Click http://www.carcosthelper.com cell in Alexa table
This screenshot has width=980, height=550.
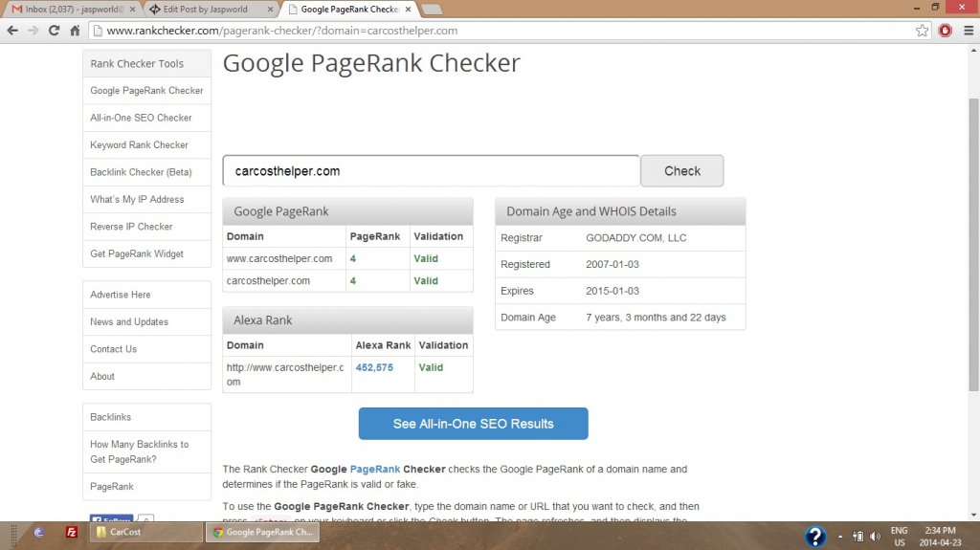[x=286, y=374]
